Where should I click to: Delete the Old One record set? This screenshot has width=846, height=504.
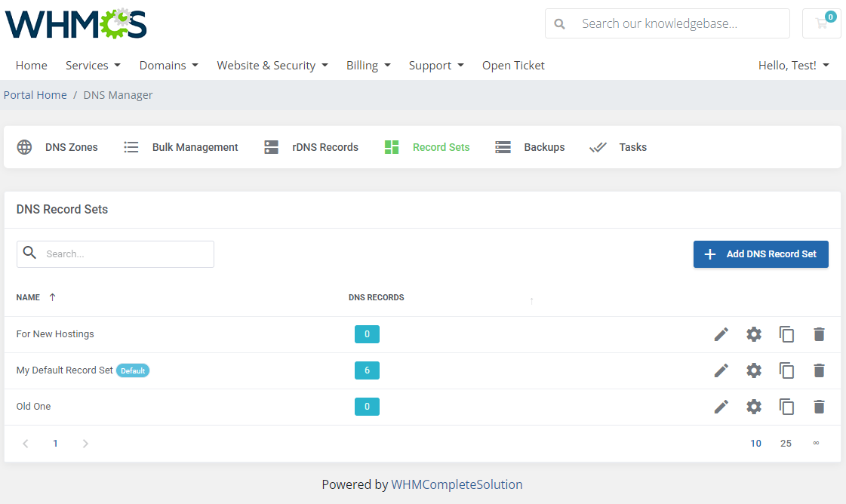tap(819, 407)
